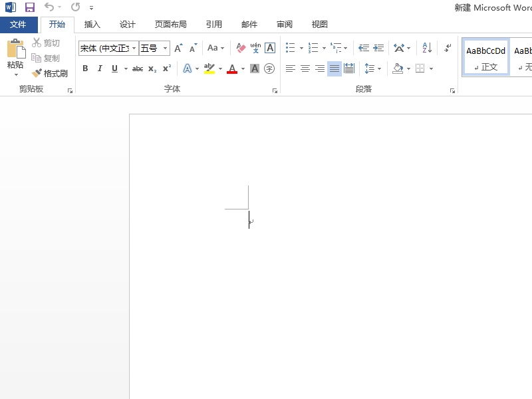Apply distributed alignment icon
The width and height of the screenshot is (532, 399).
coord(349,69)
